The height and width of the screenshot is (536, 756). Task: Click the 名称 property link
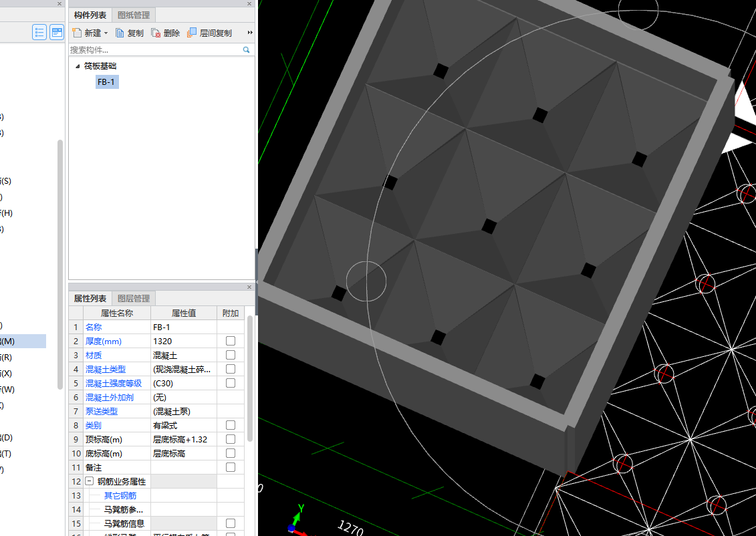[x=94, y=327]
